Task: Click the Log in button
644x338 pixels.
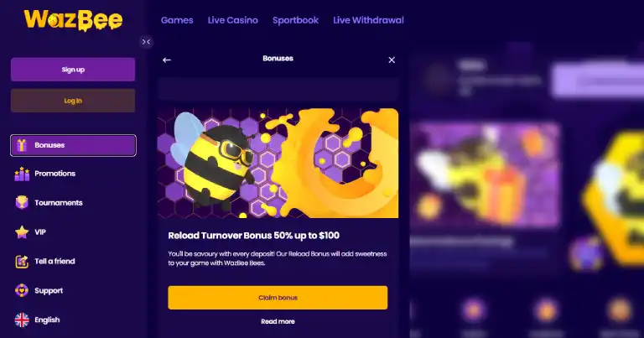Action: [73, 101]
